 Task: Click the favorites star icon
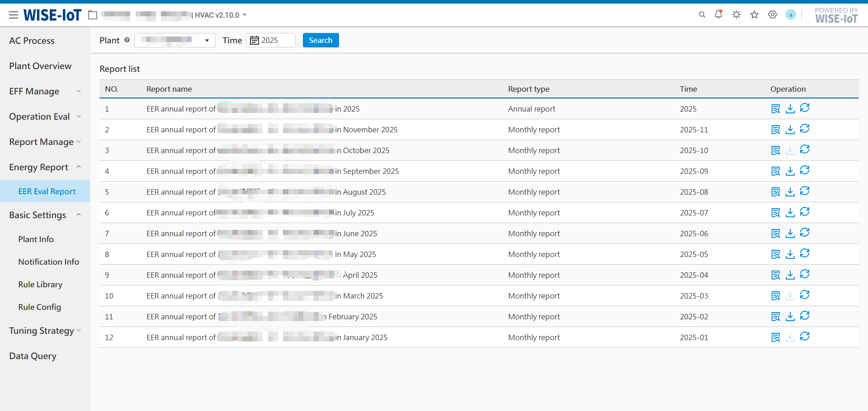(x=754, y=15)
